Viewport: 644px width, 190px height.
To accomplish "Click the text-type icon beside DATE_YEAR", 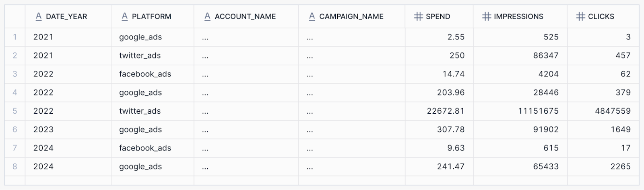I will pos(39,16).
